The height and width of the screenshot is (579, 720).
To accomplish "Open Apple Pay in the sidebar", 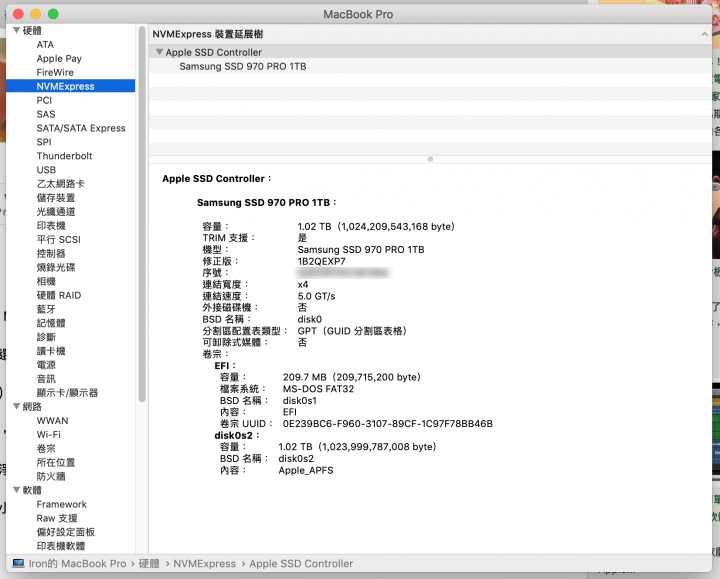I will (x=59, y=58).
